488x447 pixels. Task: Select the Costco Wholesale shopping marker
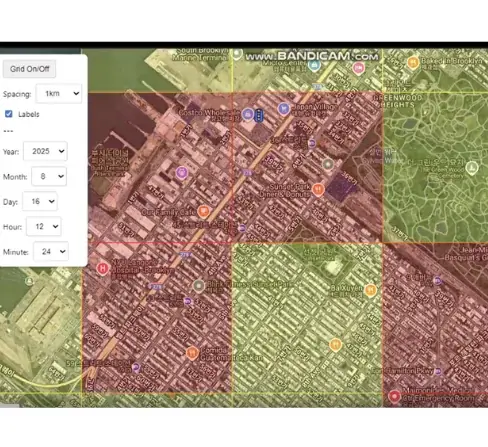point(248,114)
